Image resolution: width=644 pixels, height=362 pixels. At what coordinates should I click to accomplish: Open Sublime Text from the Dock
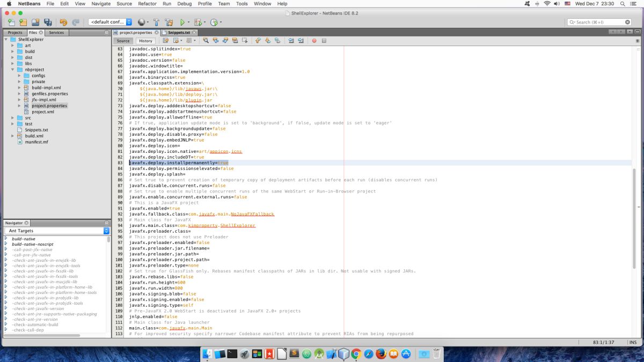pyautogui.click(x=294, y=353)
